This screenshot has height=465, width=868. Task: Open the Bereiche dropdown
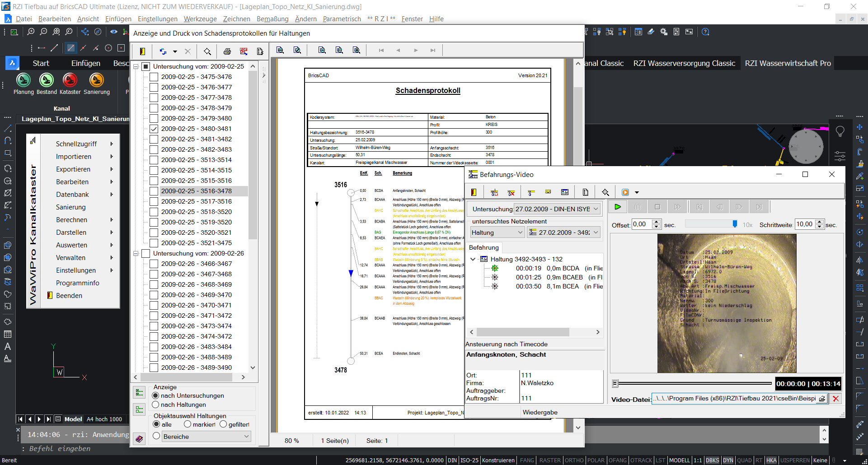point(206,437)
